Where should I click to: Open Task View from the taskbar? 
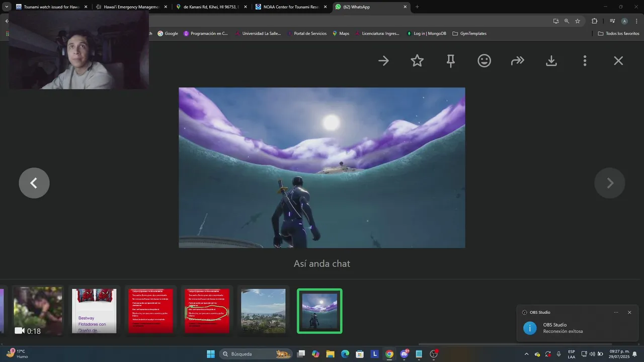click(301, 354)
